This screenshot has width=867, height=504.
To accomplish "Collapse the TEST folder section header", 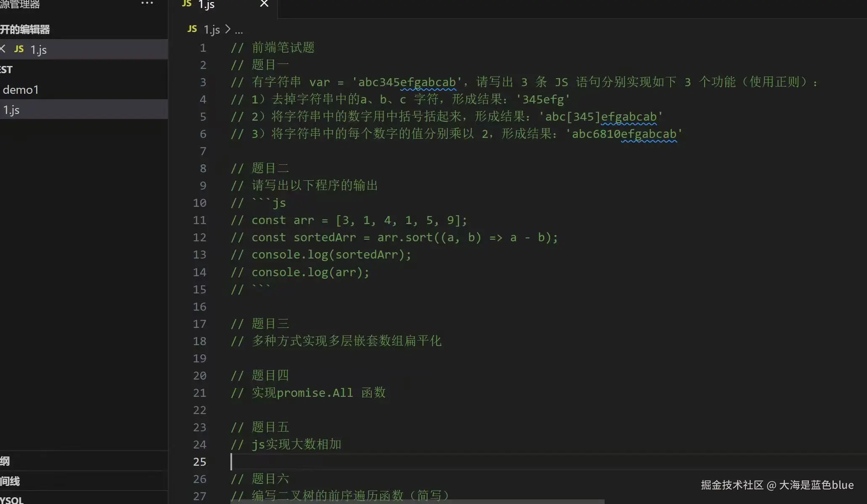I will tap(7, 70).
